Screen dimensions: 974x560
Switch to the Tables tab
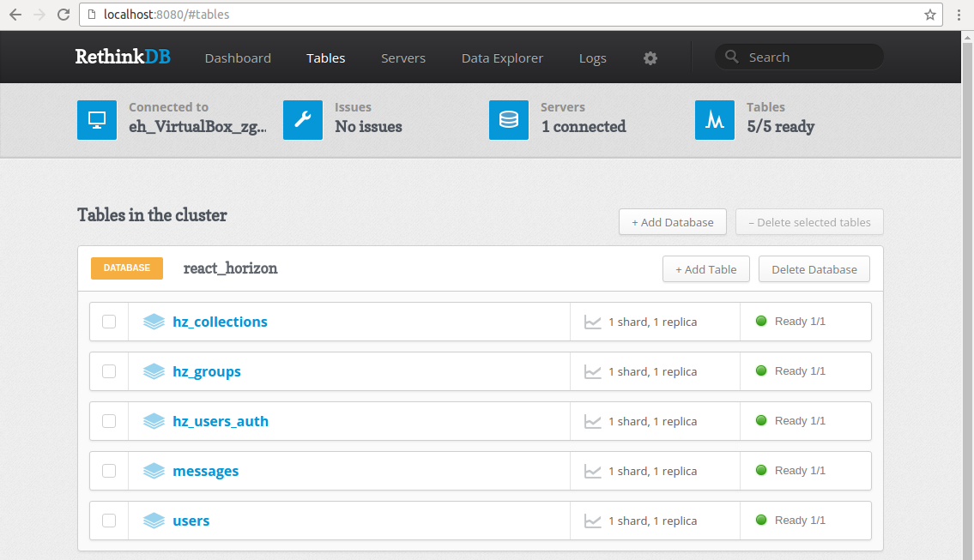click(325, 58)
